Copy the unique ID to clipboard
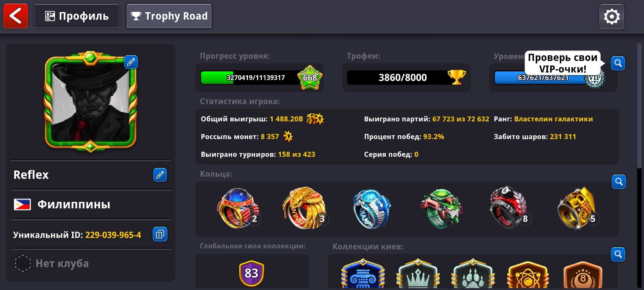The width and height of the screenshot is (644, 290). 160,234
